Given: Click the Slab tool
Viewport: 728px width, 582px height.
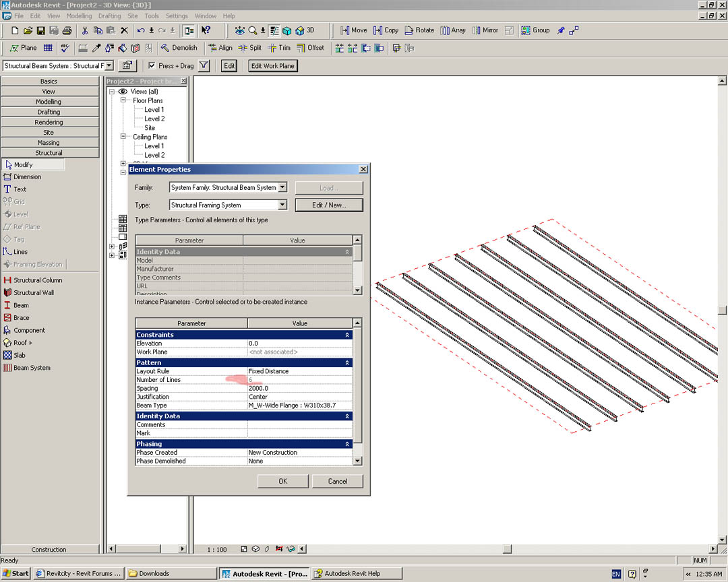Looking at the screenshot, I should click(19, 355).
